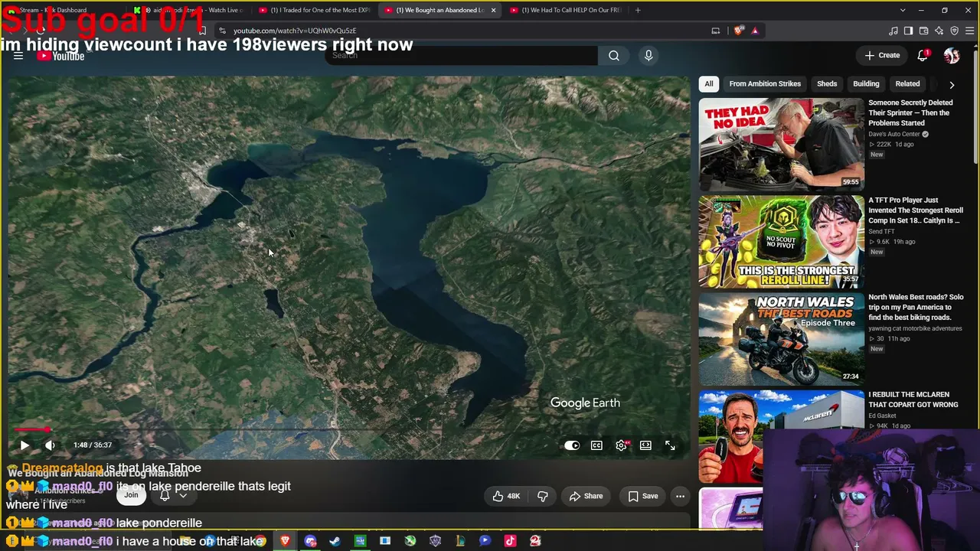Select the Building filter chip
This screenshot has height=551, width=980.
[x=866, y=83]
